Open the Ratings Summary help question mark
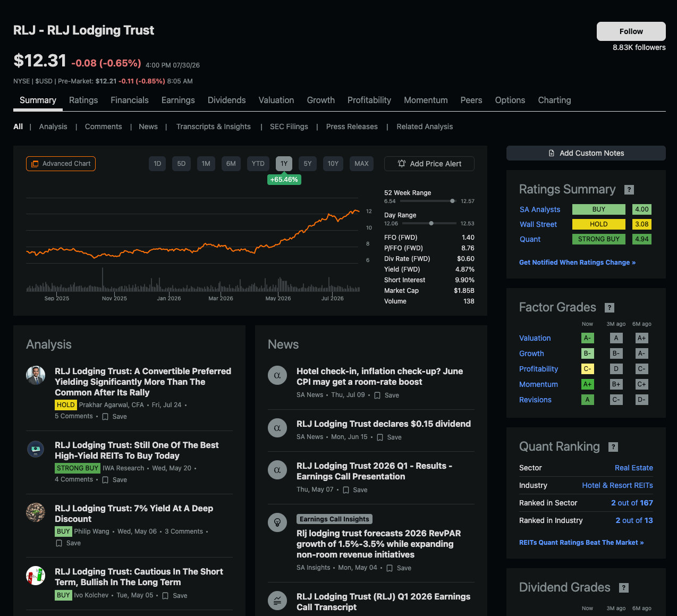 tap(629, 190)
